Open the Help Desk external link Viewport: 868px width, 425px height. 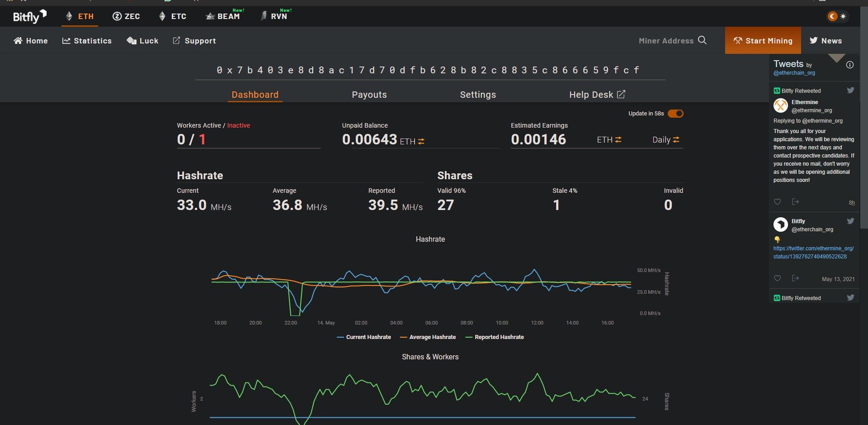pos(597,95)
